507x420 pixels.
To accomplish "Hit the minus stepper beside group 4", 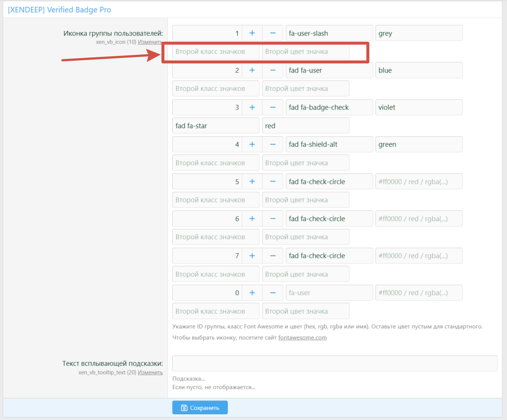I will [x=273, y=144].
